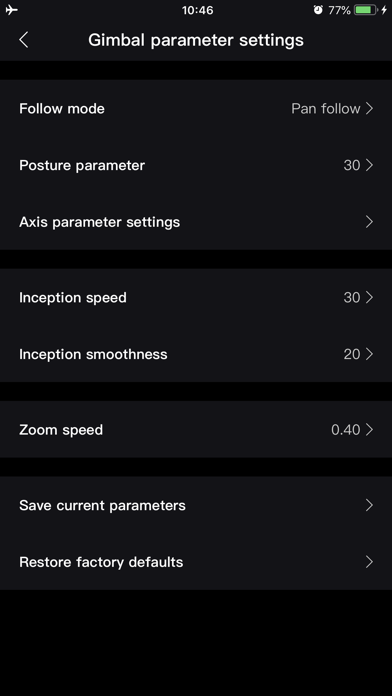The width and height of the screenshot is (392, 696).
Task: Open the Inception speed chevron arrow
Action: pyautogui.click(x=369, y=297)
